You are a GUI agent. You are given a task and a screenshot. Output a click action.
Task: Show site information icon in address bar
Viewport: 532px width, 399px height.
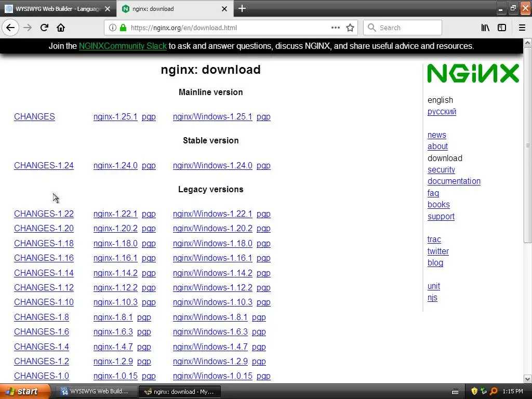click(x=113, y=28)
